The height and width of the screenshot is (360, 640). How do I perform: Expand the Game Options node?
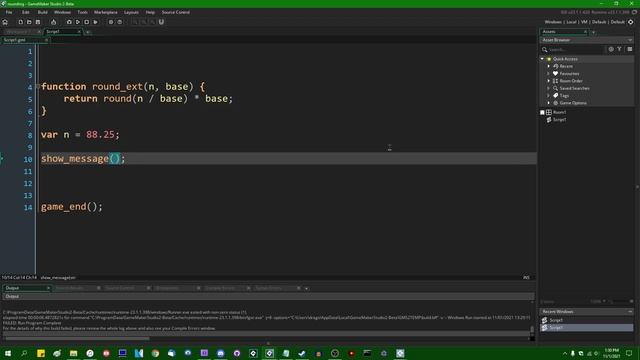click(x=549, y=103)
